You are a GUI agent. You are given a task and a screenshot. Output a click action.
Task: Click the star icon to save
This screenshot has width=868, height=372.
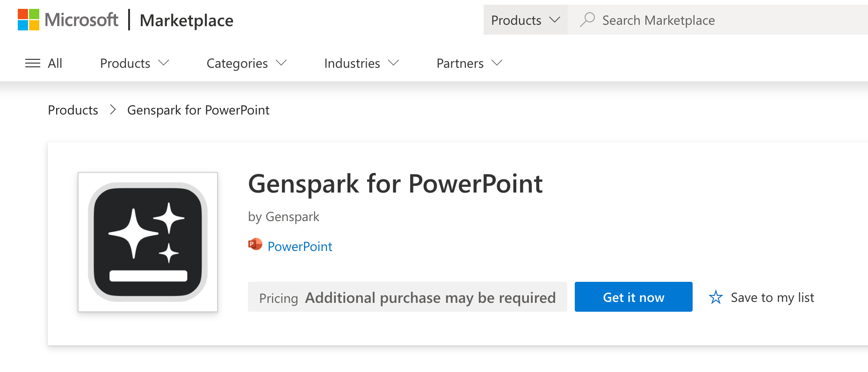click(x=716, y=297)
